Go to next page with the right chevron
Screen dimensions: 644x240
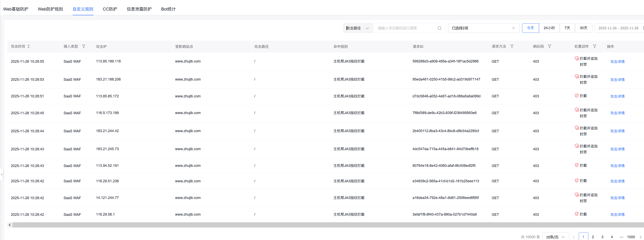click(641, 237)
